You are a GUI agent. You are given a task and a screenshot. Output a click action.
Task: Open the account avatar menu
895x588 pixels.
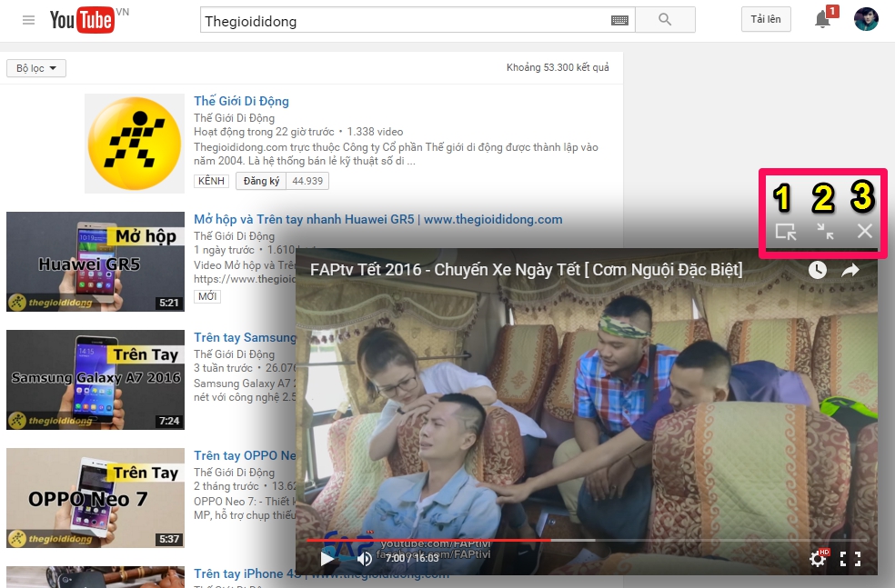click(866, 19)
